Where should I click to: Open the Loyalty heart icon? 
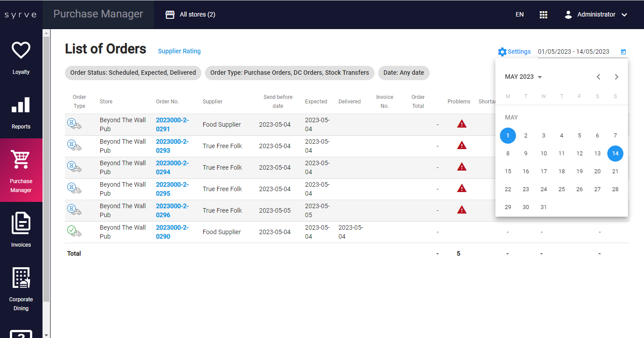click(21, 51)
